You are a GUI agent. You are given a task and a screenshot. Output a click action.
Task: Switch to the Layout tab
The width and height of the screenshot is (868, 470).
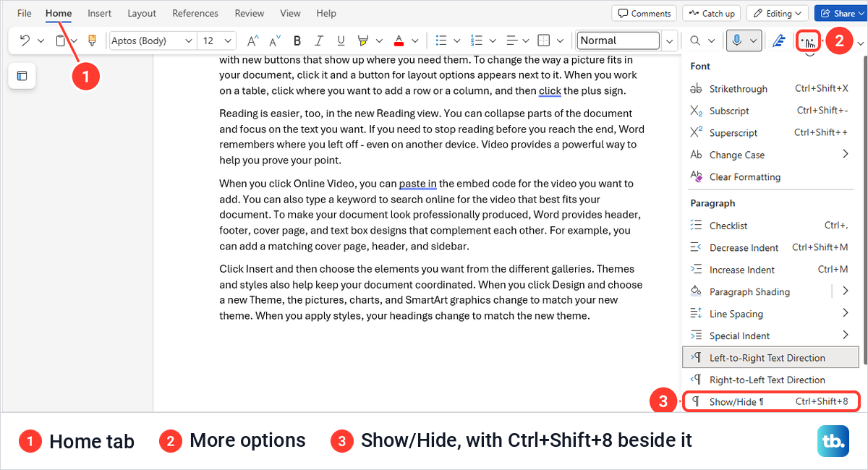[142, 13]
